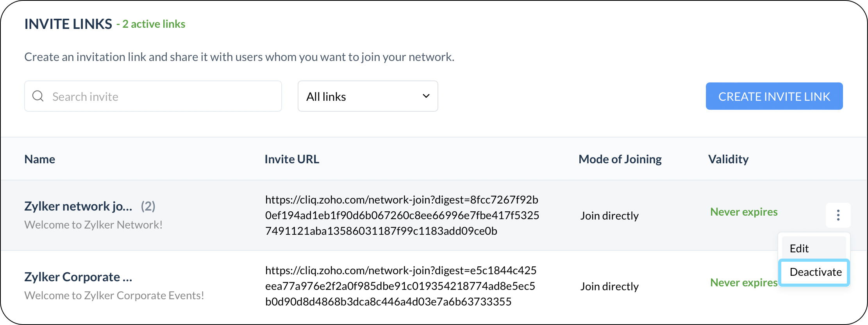This screenshot has width=868, height=325.
Task: Click the CREATE INVITE LINK button
Action: 774,96
